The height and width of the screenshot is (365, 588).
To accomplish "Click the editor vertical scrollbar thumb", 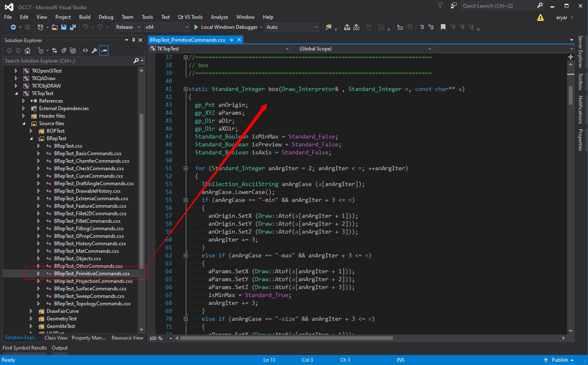I will pos(570,96).
